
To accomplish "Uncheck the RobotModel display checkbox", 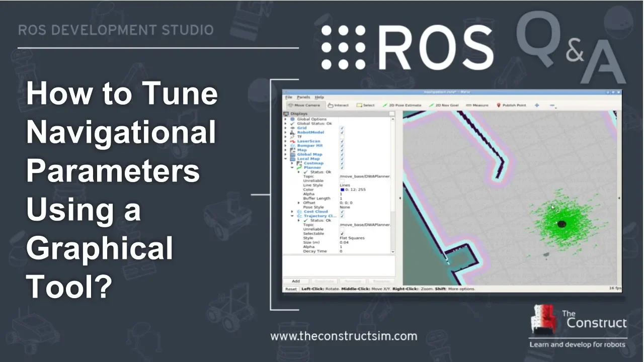I will point(342,132).
